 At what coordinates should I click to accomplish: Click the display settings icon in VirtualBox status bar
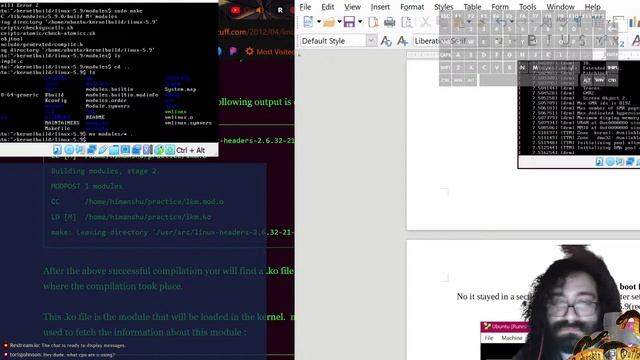(125, 150)
